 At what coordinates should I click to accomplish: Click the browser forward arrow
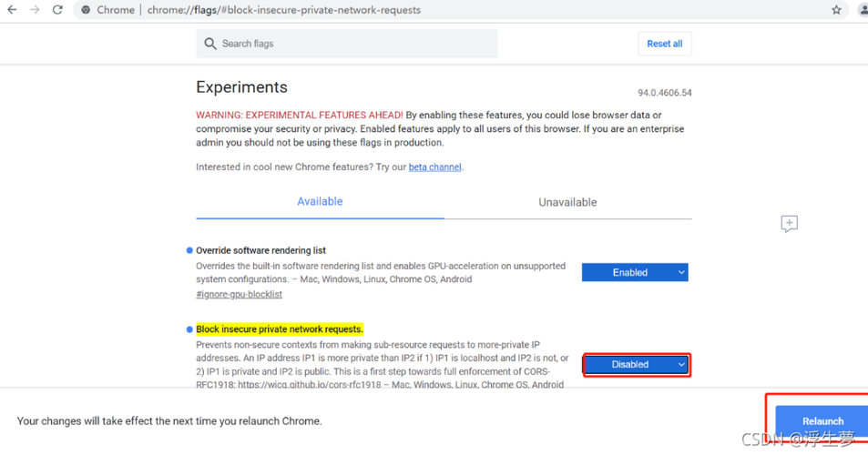tap(35, 10)
